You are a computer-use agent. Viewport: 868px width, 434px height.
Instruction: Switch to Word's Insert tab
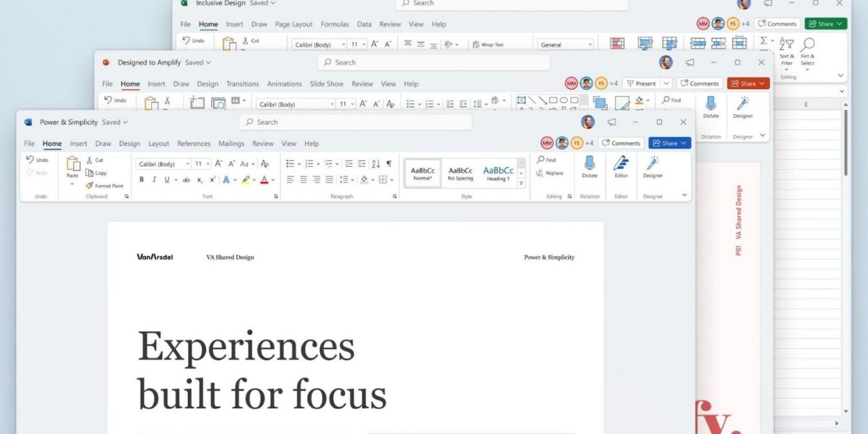point(78,144)
